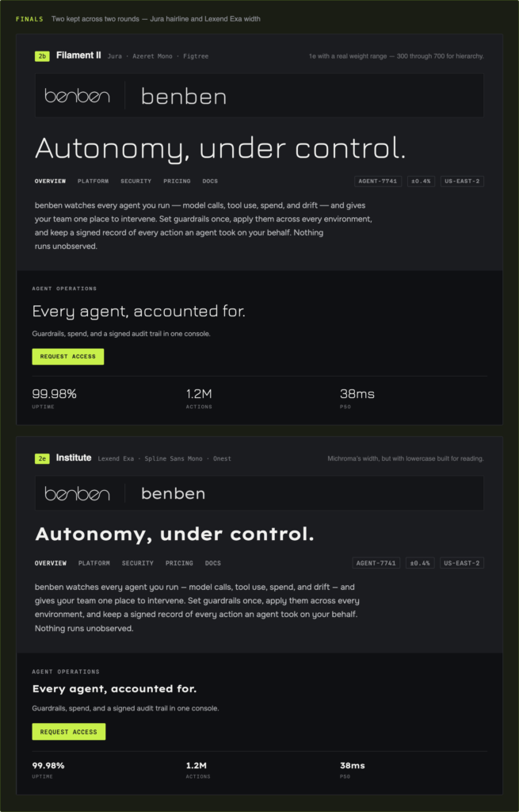
Task: Click the script benben logo in Institute
Action: pos(77,493)
